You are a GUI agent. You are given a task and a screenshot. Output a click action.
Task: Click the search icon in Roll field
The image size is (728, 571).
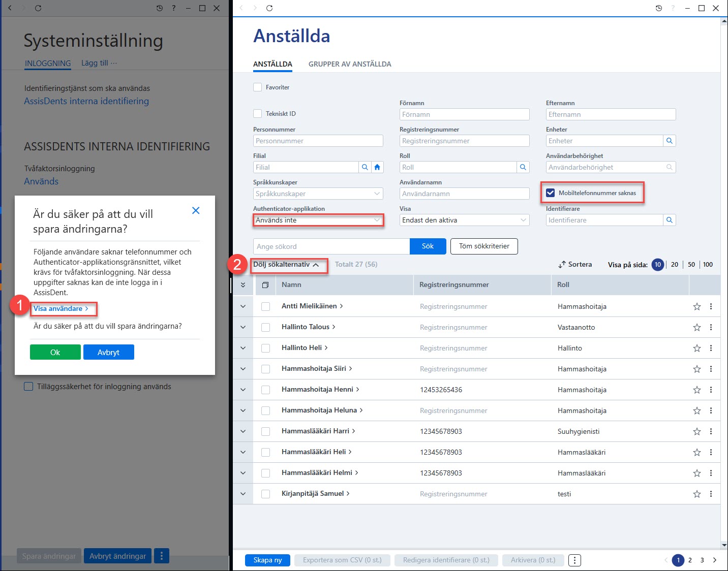click(523, 167)
